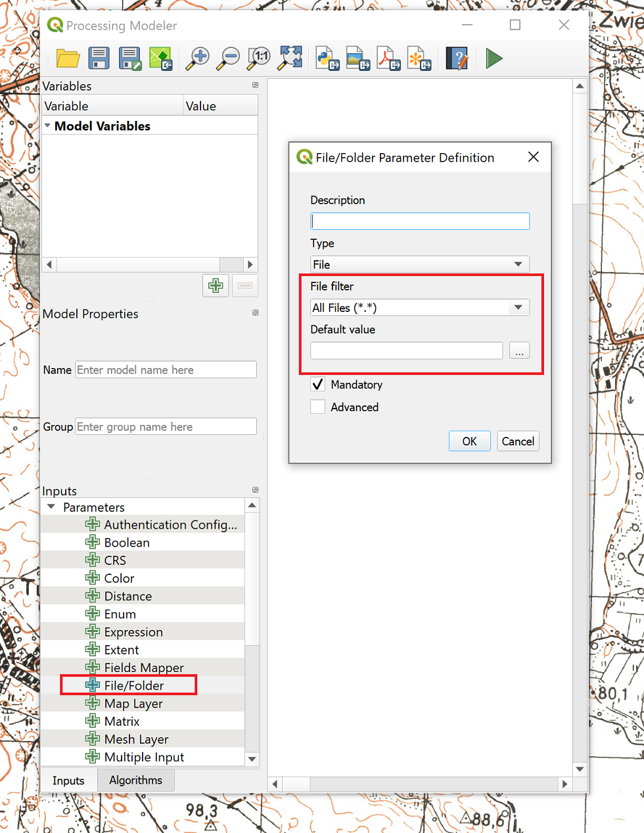The width and height of the screenshot is (644, 833).
Task: Collapse the Parameters tree group
Action: tap(51, 507)
